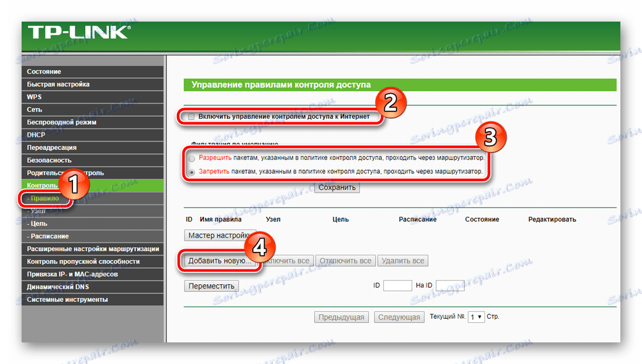Click the Расписание column header

click(418, 219)
